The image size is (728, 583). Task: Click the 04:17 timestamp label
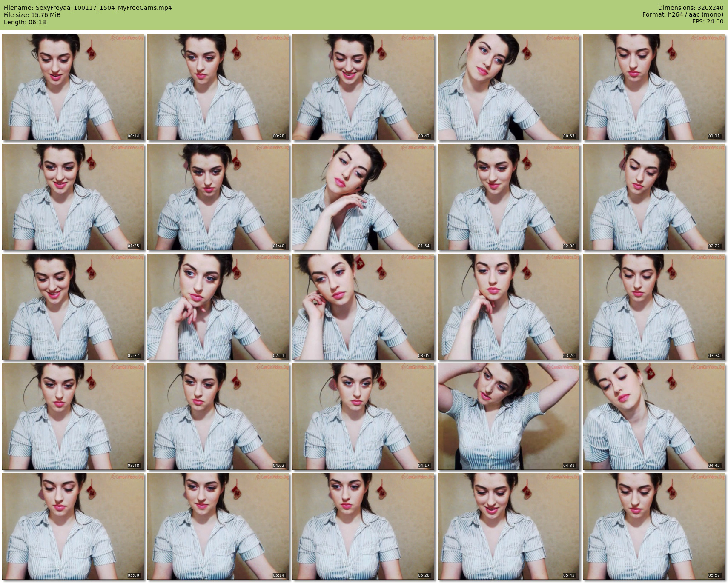424,466
